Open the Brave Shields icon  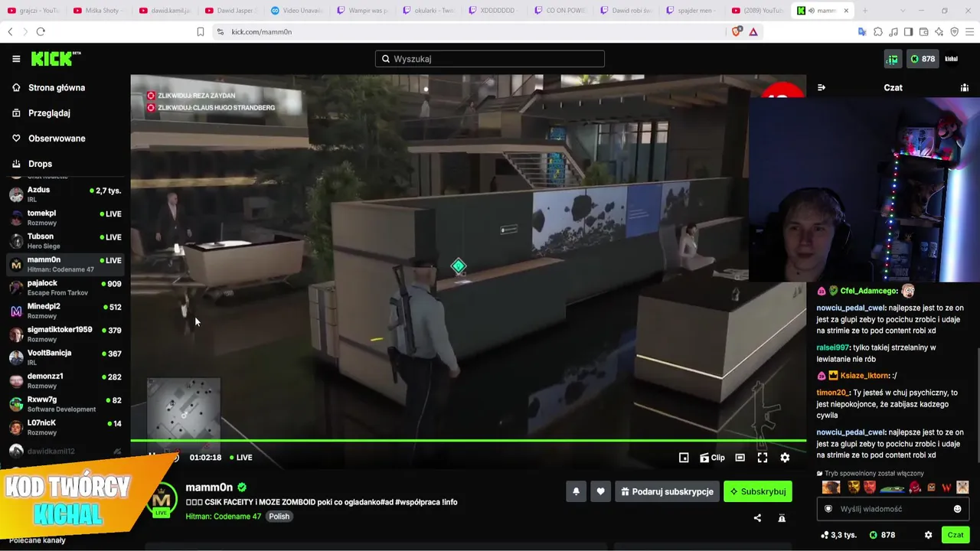tap(737, 31)
